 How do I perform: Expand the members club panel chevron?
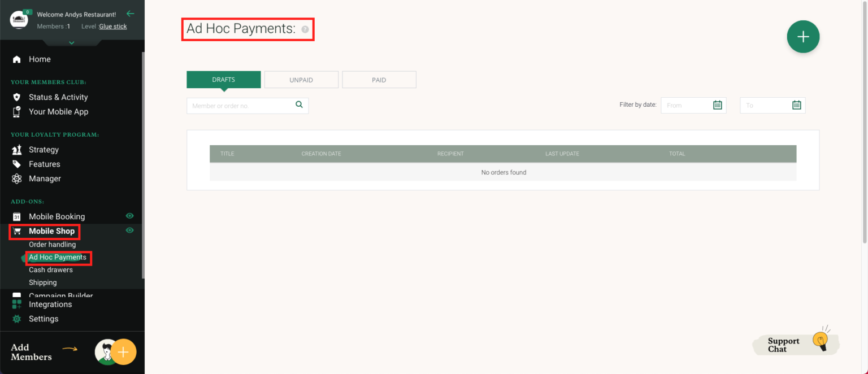pyautogui.click(x=72, y=42)
